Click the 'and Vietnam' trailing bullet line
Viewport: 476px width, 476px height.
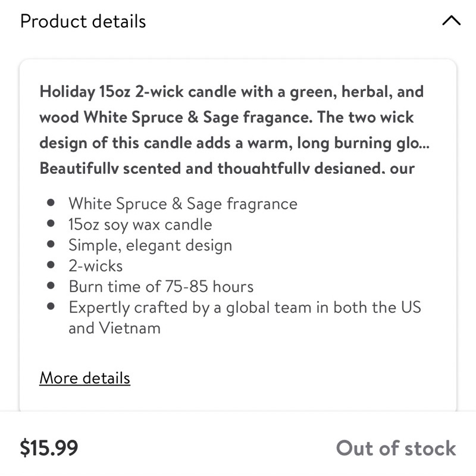tap(114, 328)
